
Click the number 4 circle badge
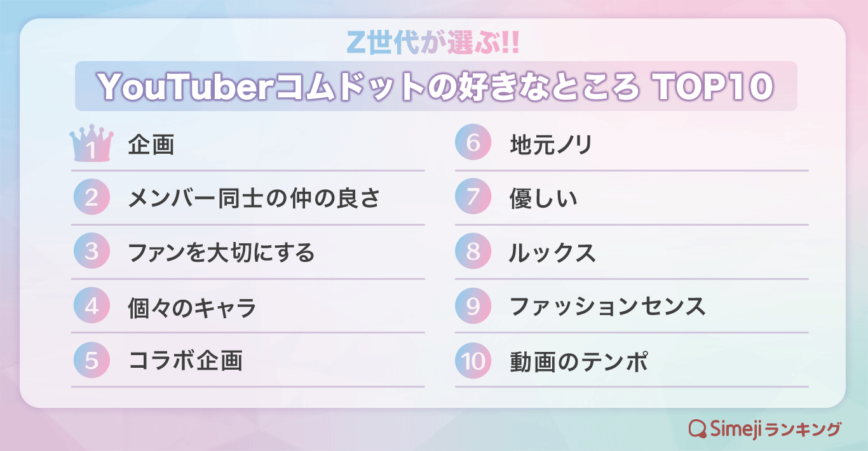(x=92, y=306)
